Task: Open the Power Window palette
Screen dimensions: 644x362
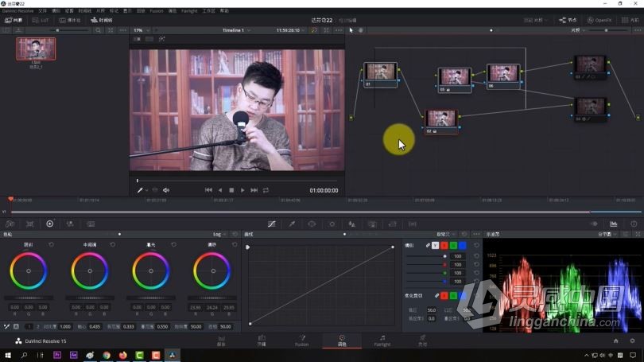Action: coord(312,224)
